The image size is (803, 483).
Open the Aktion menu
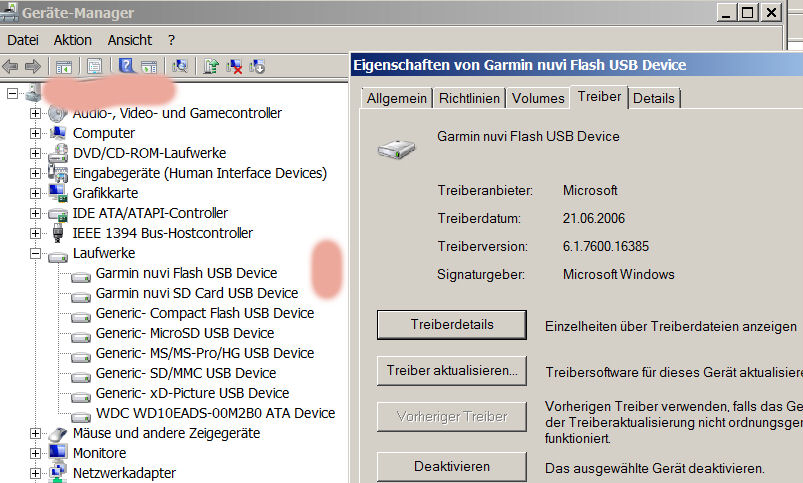click(73, 40)
